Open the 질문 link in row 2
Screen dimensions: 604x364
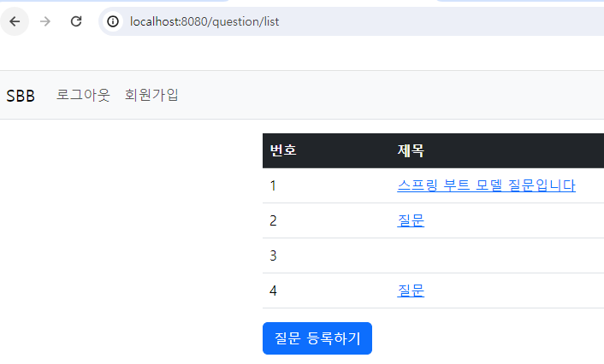[411, 220]
